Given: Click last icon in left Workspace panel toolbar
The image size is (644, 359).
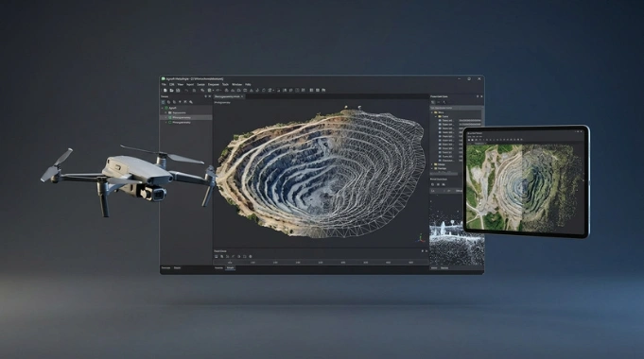Looking at the screenshot, I should click(x=191, y=102).
